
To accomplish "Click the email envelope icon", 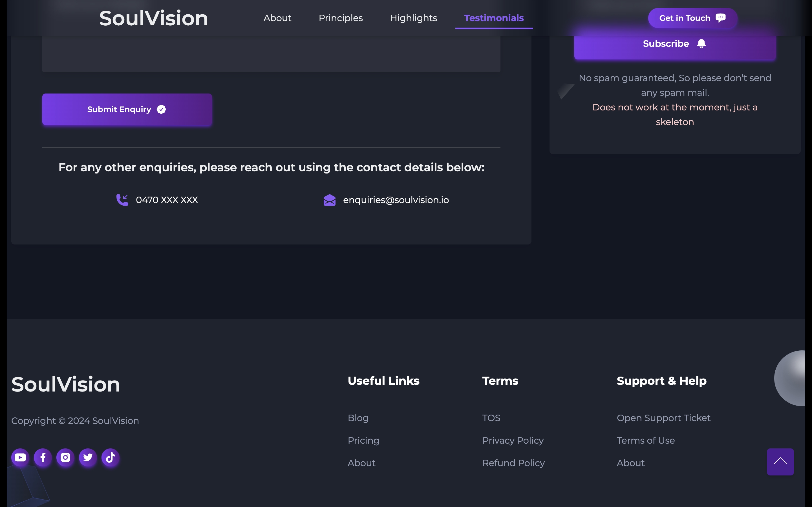I will (x=329, y=200).
